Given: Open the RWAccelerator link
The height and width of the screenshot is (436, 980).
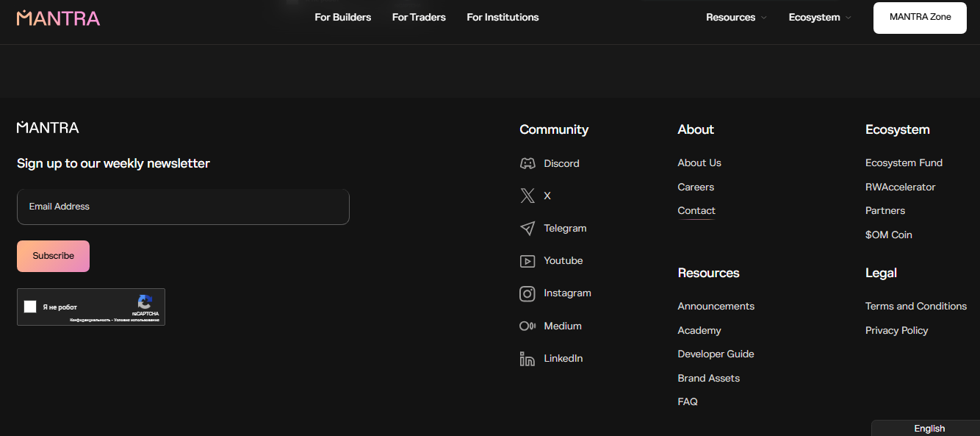Looking at the screenshot, I should (900, 187).
